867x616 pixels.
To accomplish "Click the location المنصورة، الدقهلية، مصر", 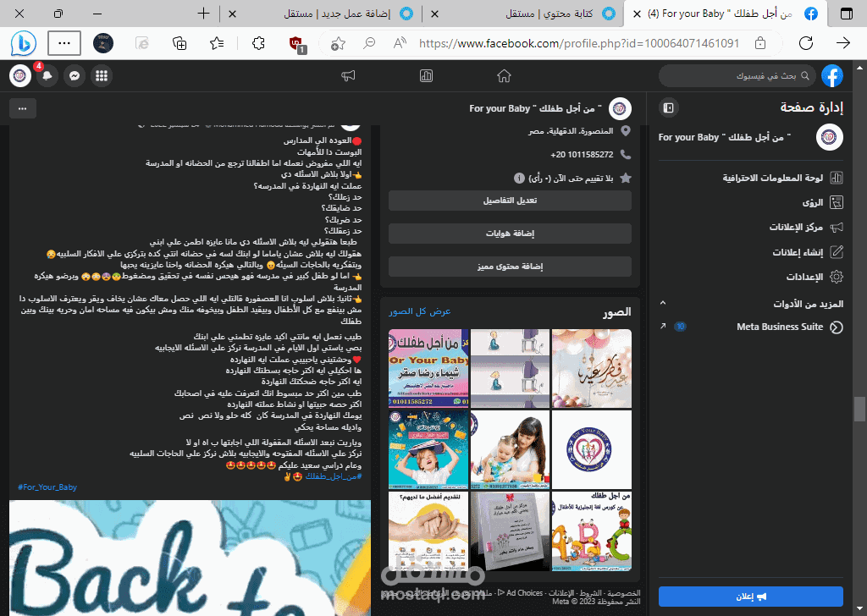I will [571, 131].
